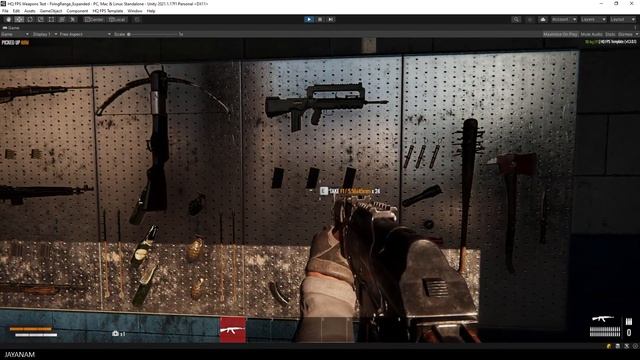Click the bullet rows ammo indicator

tap(605, 331)
